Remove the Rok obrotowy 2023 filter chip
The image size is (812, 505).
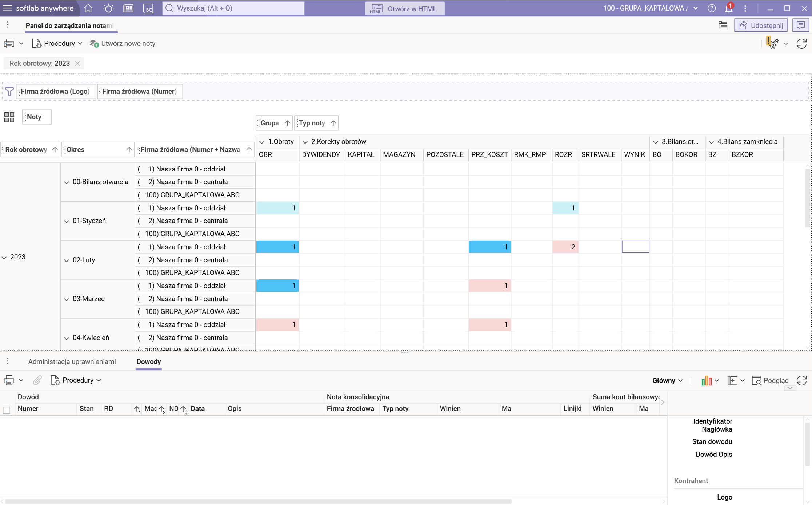point(77,64)
